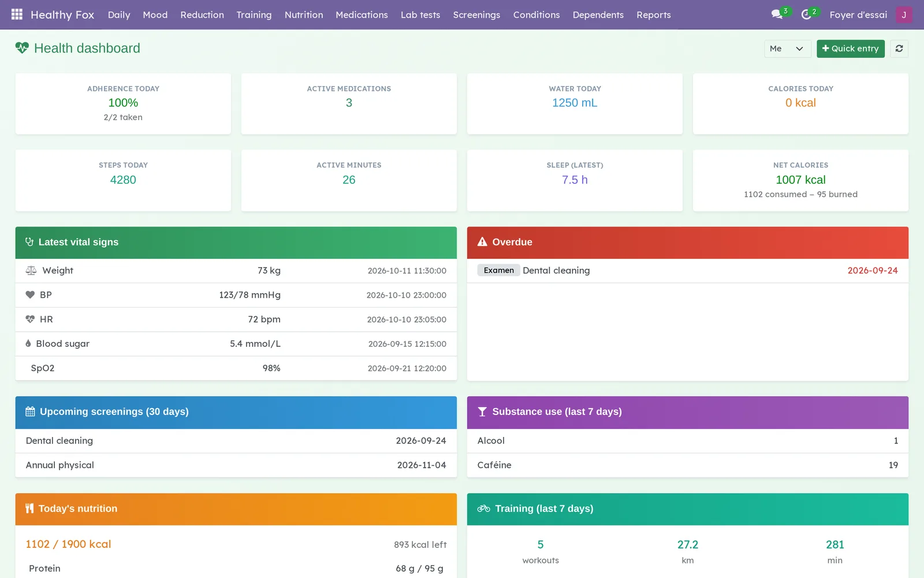
Task: Click the user avatar J
Action: 904,14
